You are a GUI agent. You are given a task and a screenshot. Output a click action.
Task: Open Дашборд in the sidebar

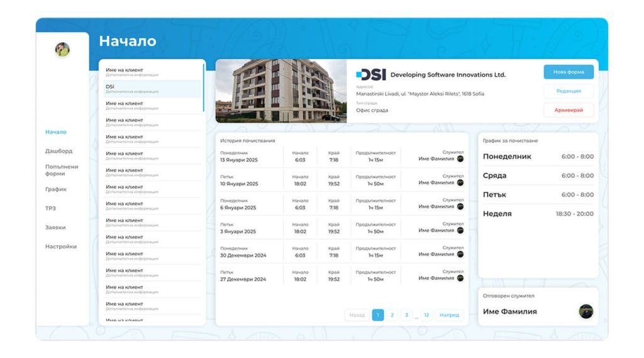coord(58,151)
